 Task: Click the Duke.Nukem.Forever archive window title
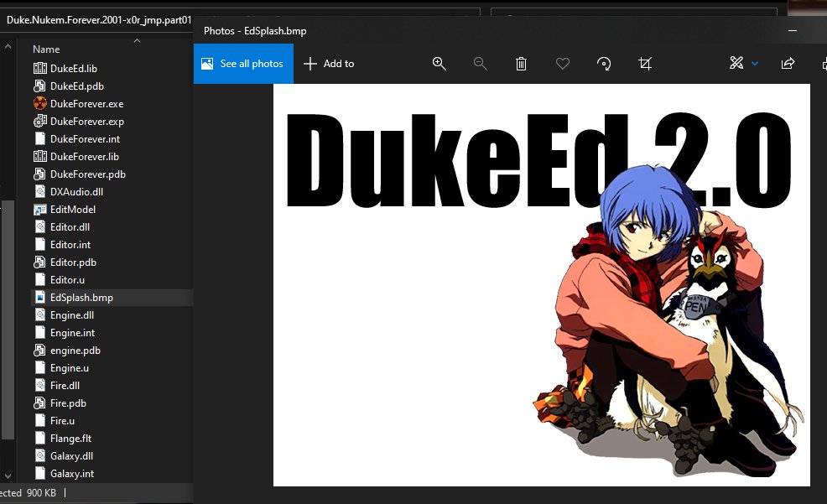point(99,20)
